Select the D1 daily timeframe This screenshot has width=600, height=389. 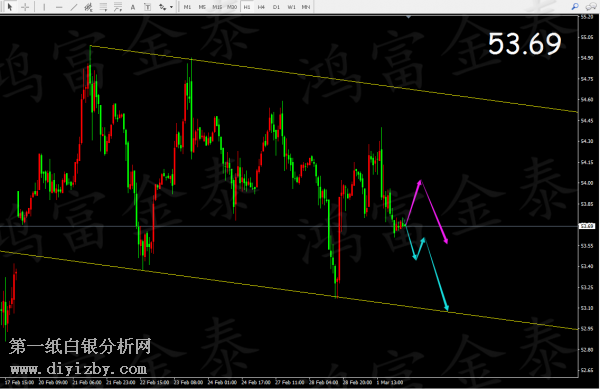[x=276, y=7]
